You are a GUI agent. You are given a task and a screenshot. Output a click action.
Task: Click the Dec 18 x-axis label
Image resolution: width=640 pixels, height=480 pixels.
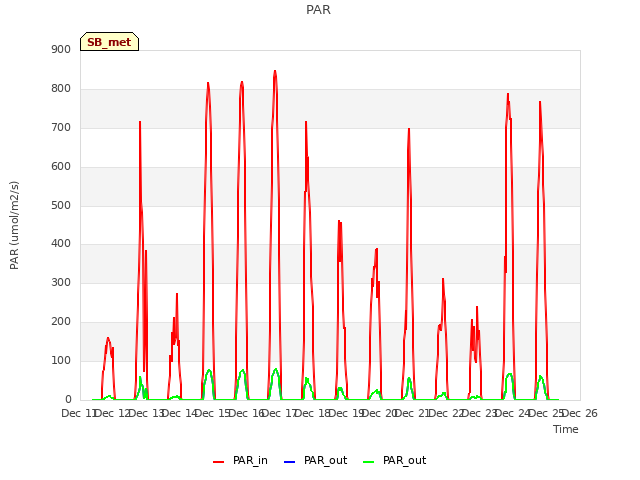tap(313, 413)
